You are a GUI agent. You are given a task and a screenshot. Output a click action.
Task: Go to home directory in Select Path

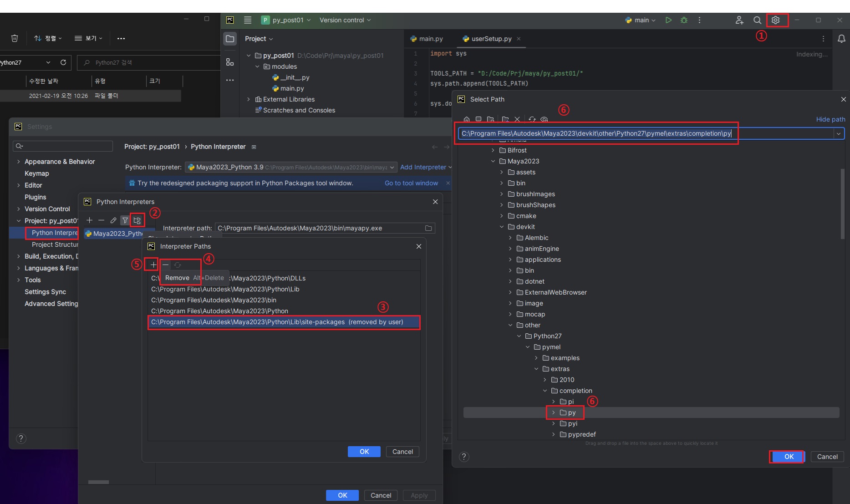tap(467, 119)
